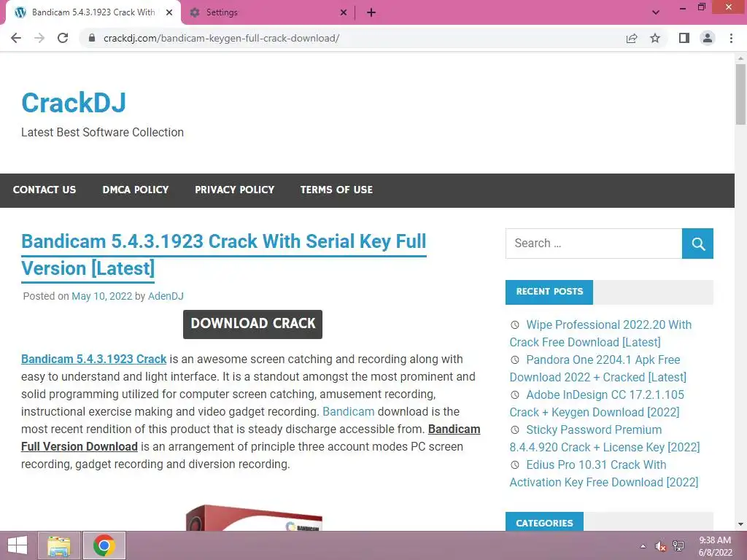Bookmark this page with the star icon
Screen dimensions: 747x560
click(656, 38)
